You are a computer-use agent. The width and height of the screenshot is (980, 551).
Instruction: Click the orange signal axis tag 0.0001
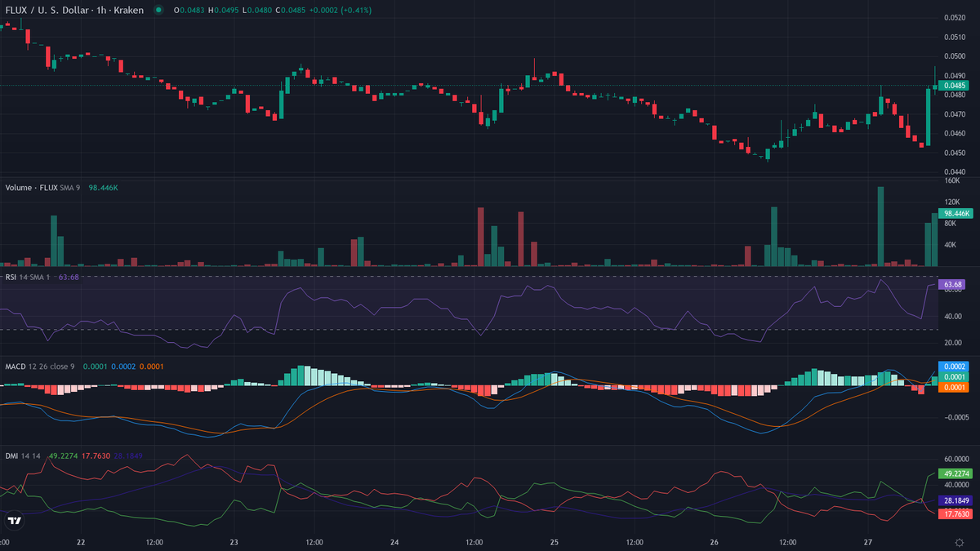[x=953, y=387]
